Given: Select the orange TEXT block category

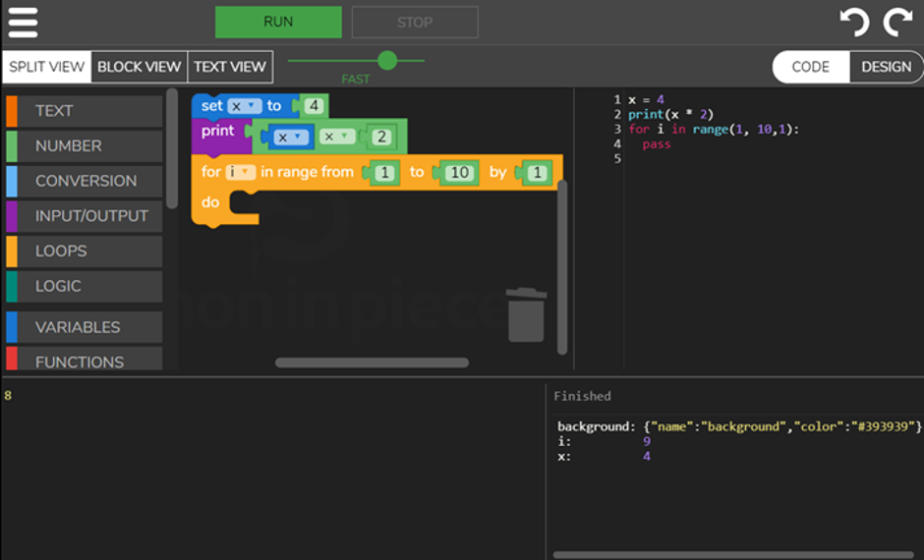Looking at the screenshot, I should coord(83,111).
